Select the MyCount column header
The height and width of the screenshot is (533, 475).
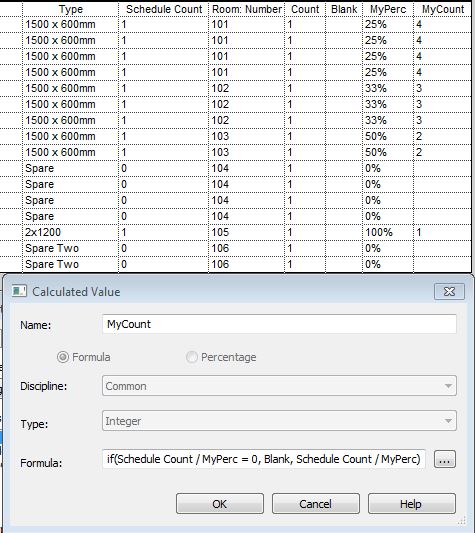443,9
